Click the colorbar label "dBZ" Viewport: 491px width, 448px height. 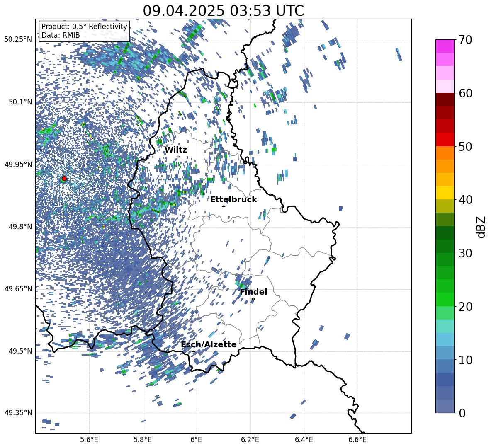(x=481, y=227)
